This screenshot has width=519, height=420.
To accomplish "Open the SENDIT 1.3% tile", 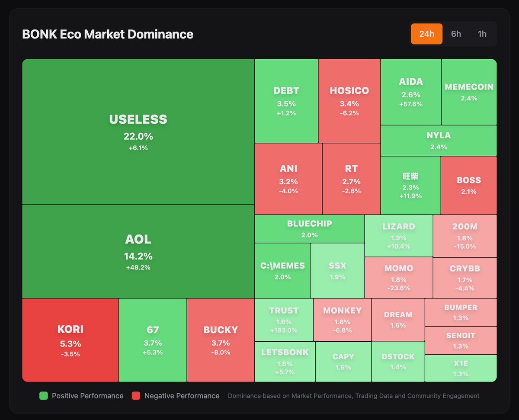I will (x=461, y=340).
